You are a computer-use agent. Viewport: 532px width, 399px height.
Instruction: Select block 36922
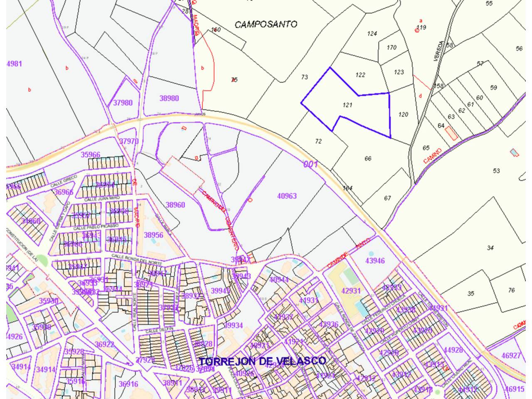[104, 345]
